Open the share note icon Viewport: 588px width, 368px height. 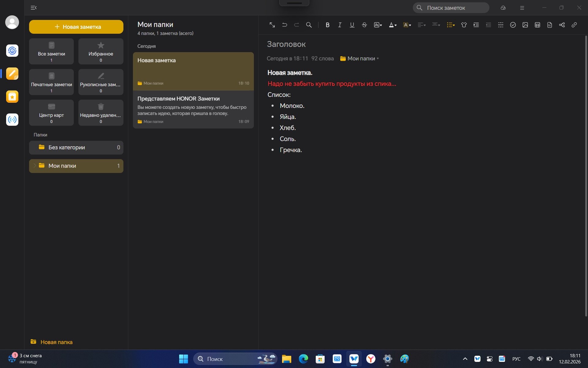[562, 25]
